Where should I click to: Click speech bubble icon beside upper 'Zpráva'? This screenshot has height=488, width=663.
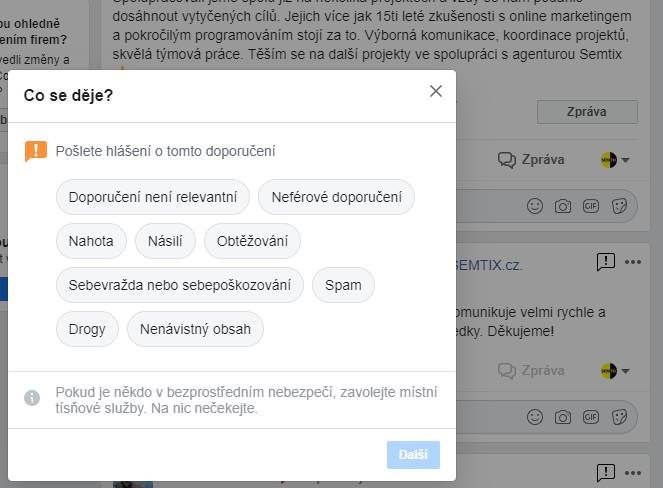pyautogui.click(x=507, y=160)
